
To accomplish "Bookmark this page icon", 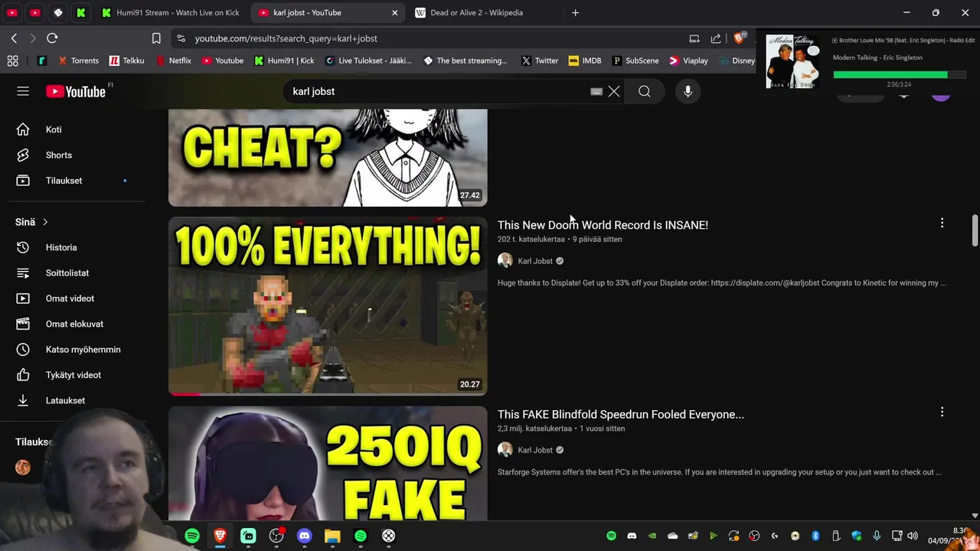I will coord(156,38).
